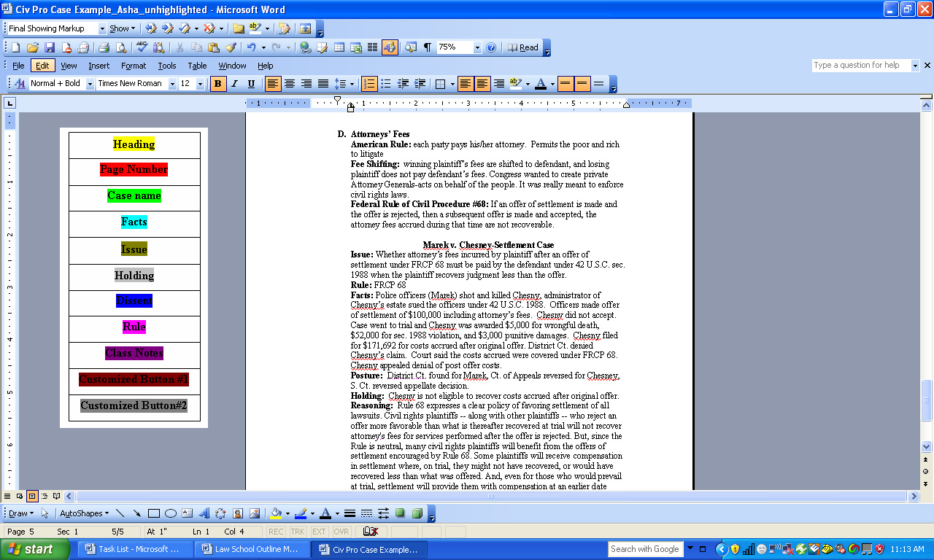Insert WordArt from the Drawing toolbar

click(204, 513)
